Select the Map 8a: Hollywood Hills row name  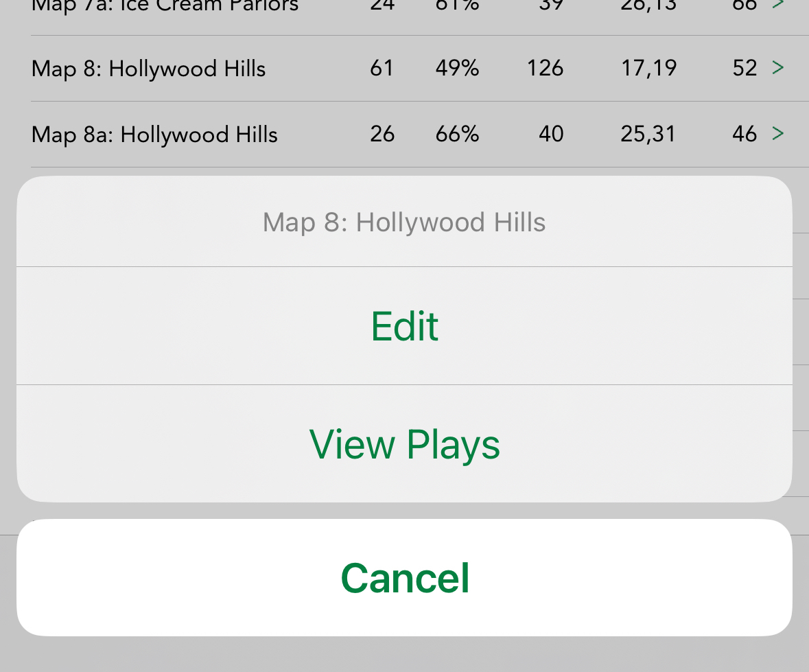154,135
